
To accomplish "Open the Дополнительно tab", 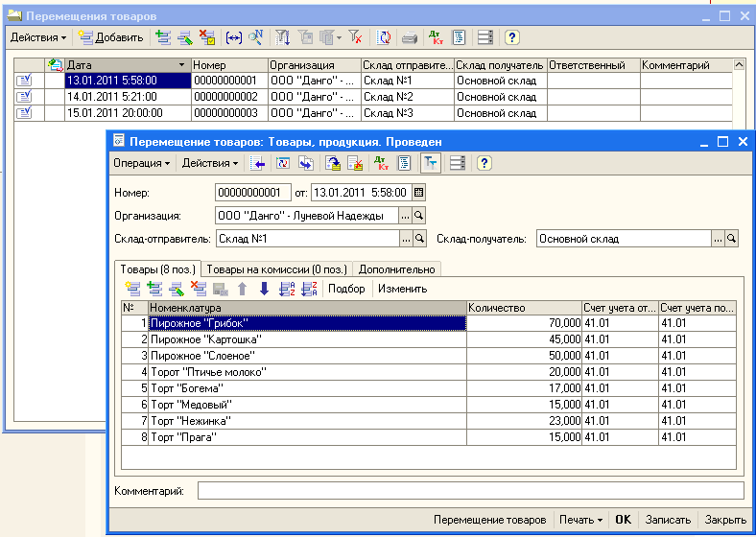I will [x=397, y=268].
